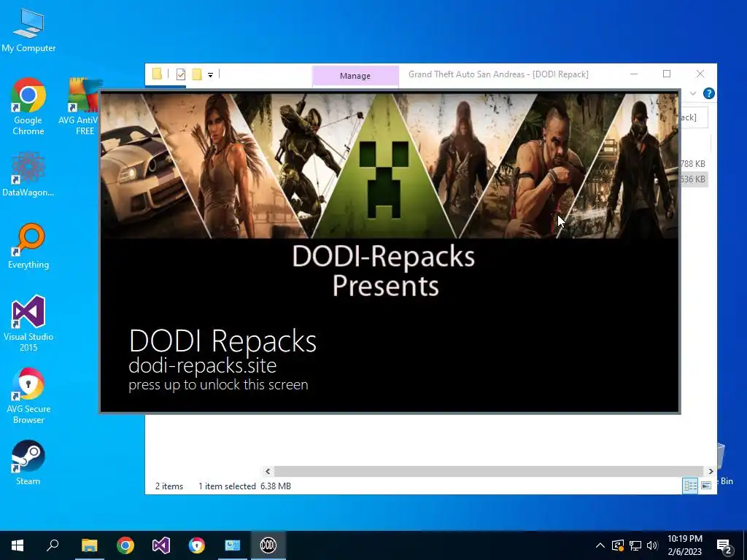Screen dimensions: 747x560
Task: Open Visual Studio 2015 desktop shortcut
Action: coord(28,323)
